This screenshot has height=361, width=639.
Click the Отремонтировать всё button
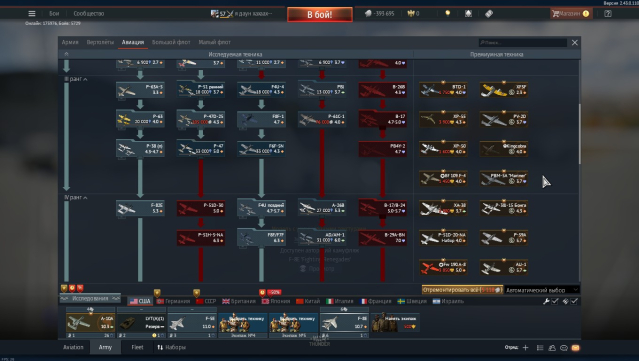click(x=462, y=290)
